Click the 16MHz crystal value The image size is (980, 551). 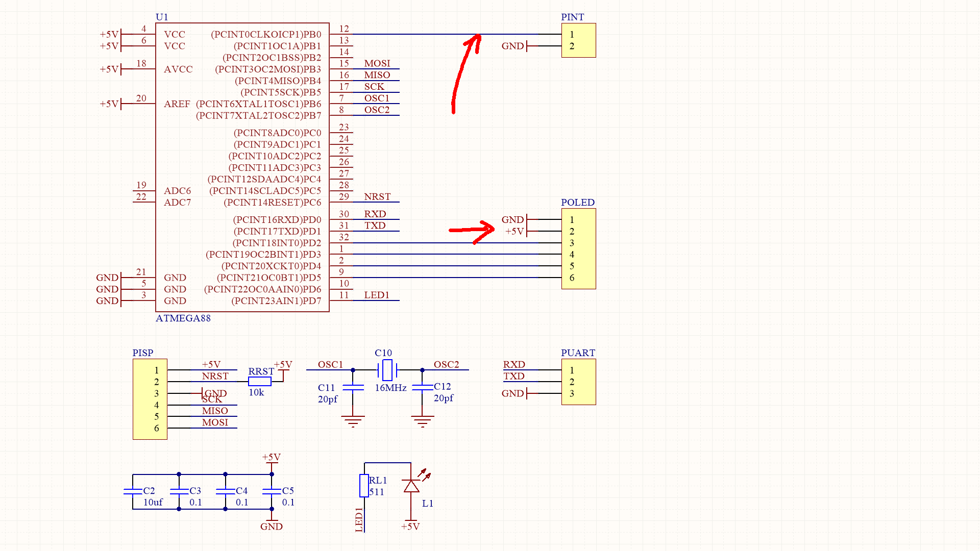click(390, 388)
